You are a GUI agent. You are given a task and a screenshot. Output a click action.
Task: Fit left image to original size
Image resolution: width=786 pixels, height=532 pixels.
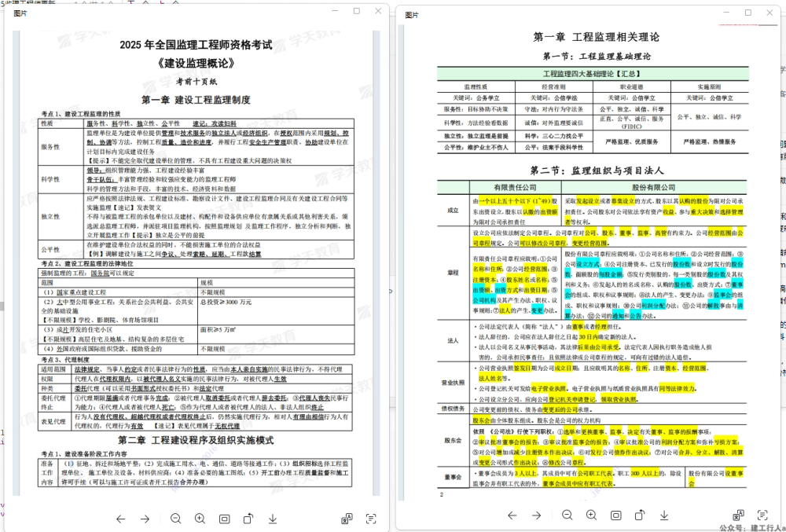(225, 519)
